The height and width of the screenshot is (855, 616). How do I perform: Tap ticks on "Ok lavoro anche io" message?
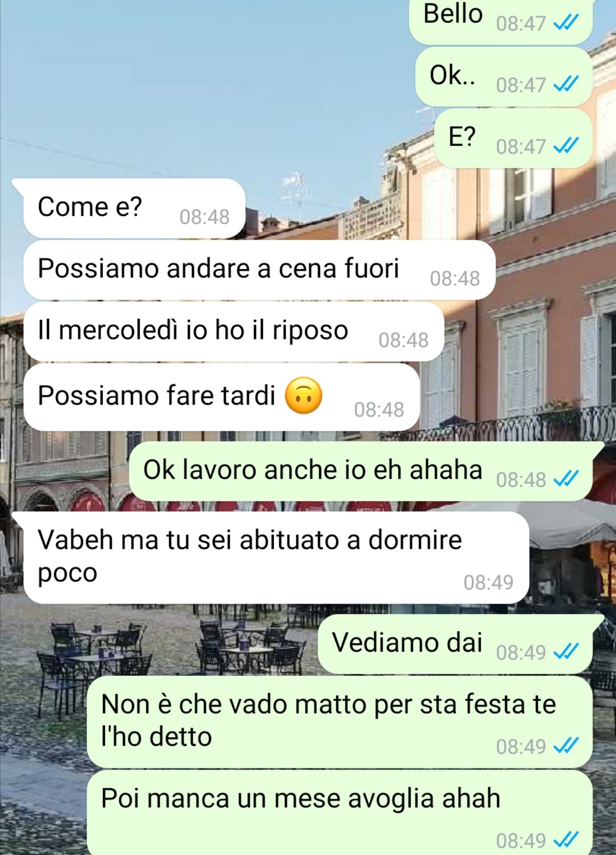coord(566,479)
